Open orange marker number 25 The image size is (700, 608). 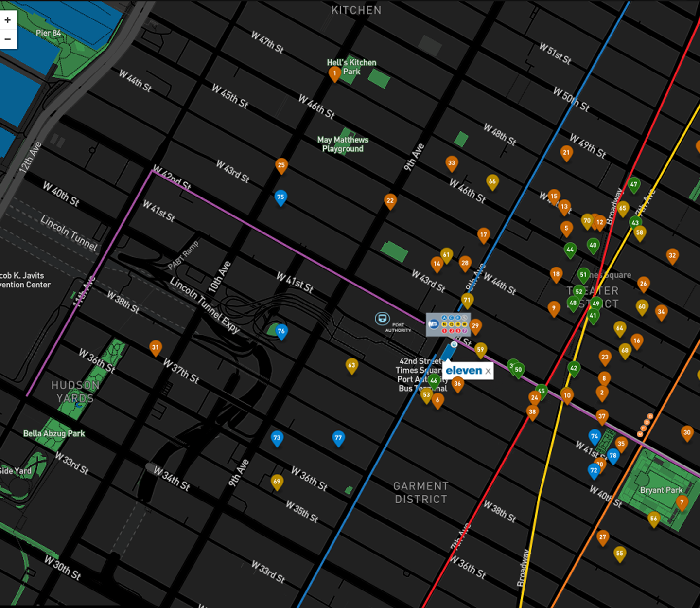click(x=281, y=165)
